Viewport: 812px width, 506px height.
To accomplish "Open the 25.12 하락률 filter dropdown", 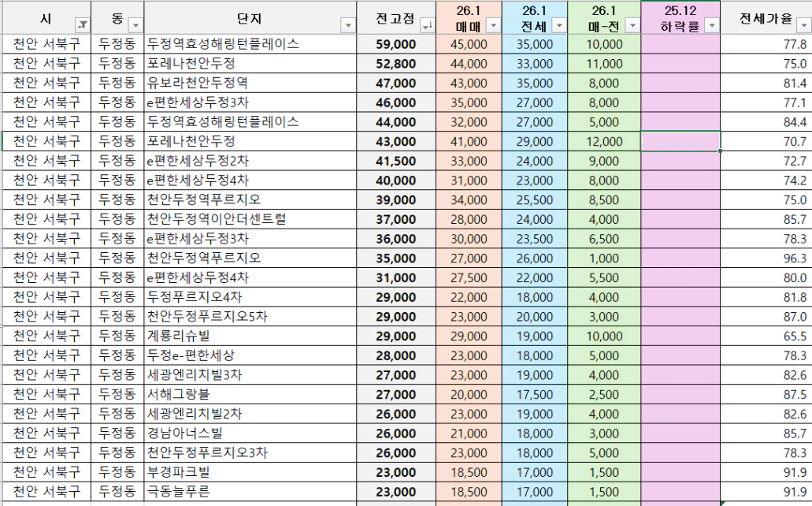I will (x=712, y=25).
